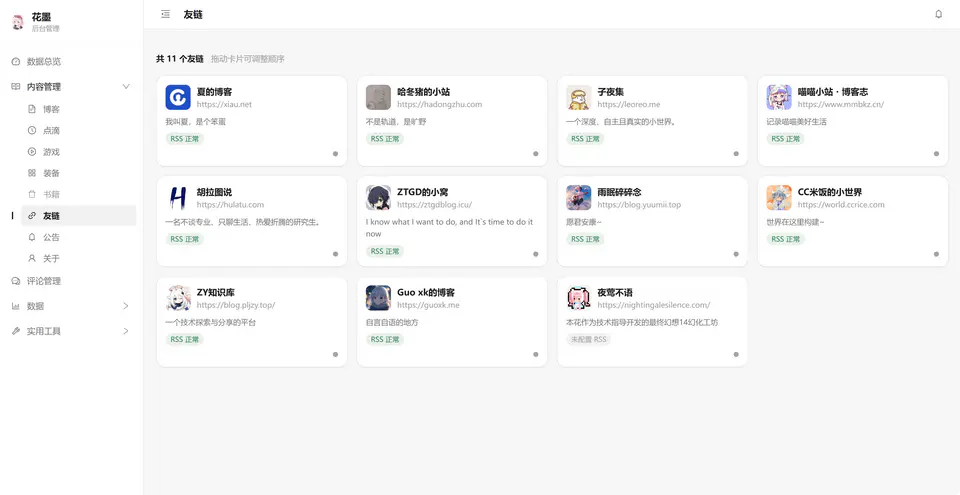Click the 夏的博客 site logo

pyautogui.click(x=178, y=97)
